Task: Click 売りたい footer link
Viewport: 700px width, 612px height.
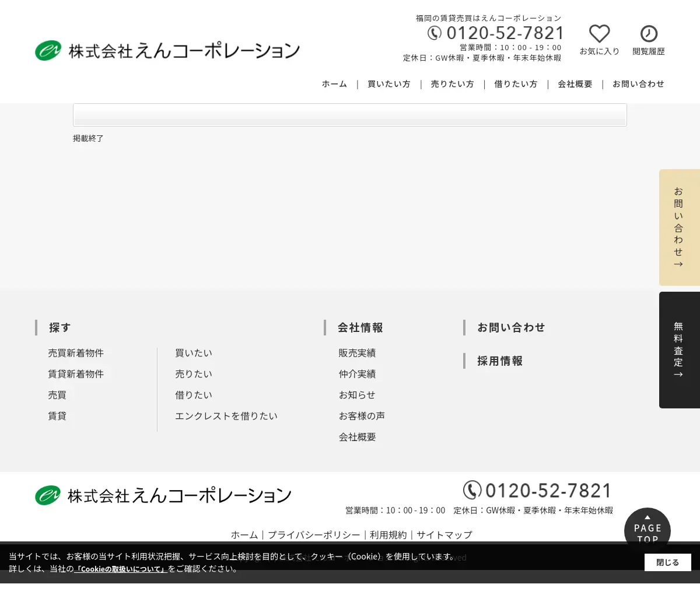Action: [194, 374]
